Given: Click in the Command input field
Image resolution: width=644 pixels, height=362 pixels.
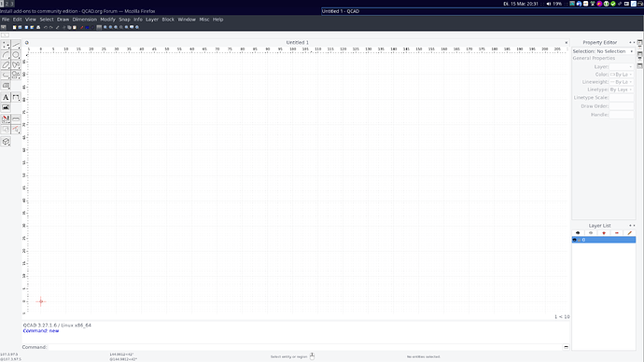Looking at the screenshot, I should point(305,347).
